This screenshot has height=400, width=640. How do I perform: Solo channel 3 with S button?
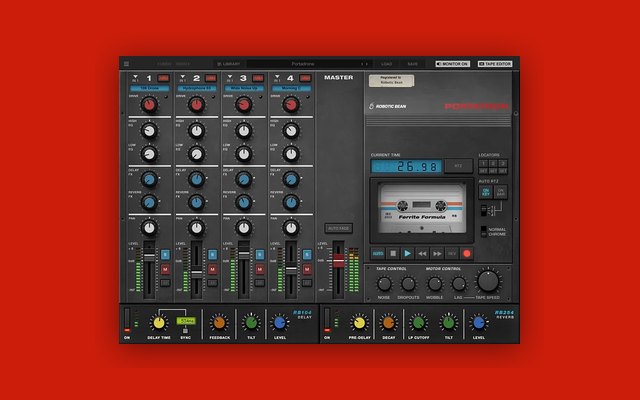click(x=260, y=255)
